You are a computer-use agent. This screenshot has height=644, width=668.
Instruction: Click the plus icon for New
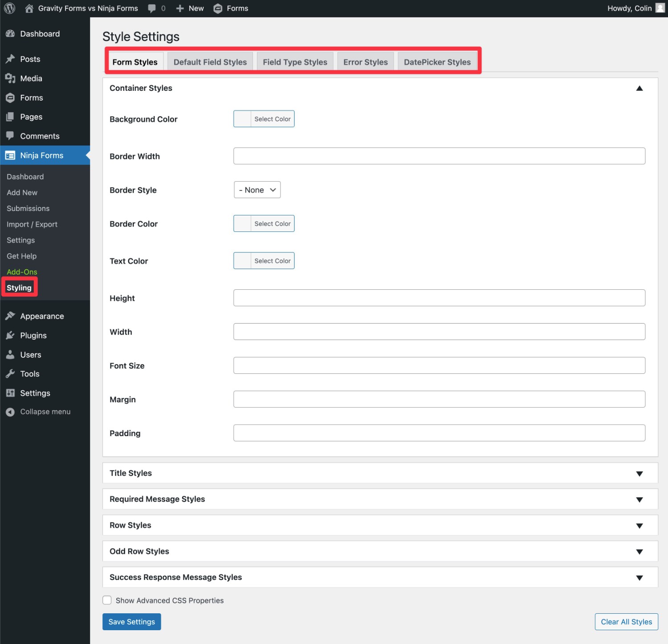(180, 8)
